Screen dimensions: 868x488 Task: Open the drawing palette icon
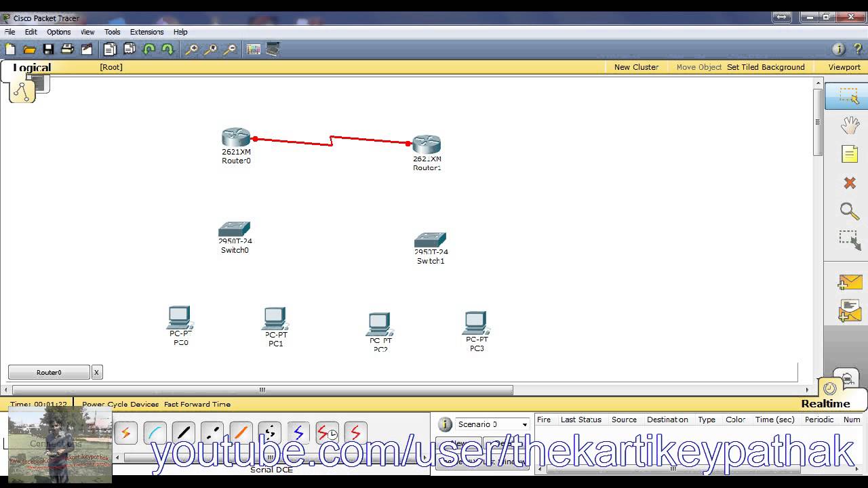point(254,49)
